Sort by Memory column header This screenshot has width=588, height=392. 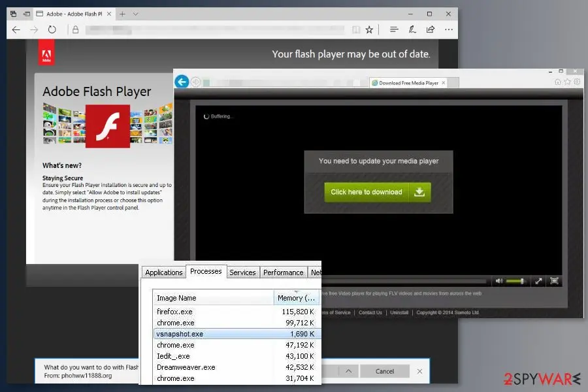click(296, 298)
